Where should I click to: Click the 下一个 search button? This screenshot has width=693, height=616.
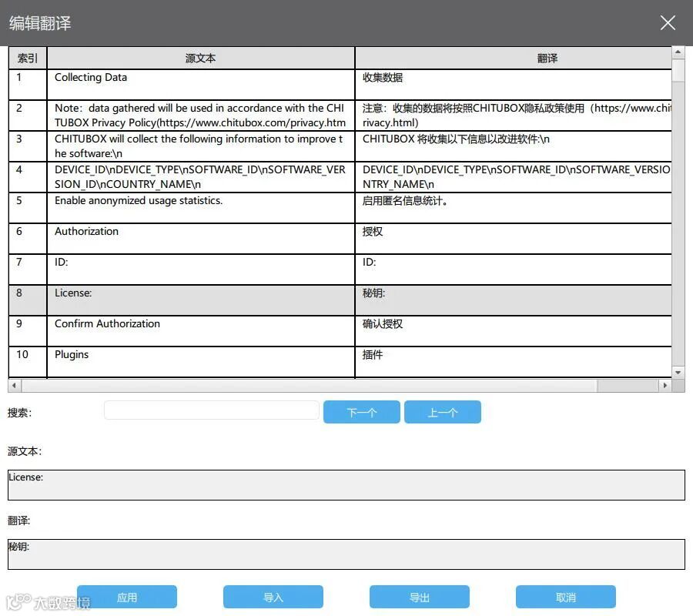click(x=362, y=412)
